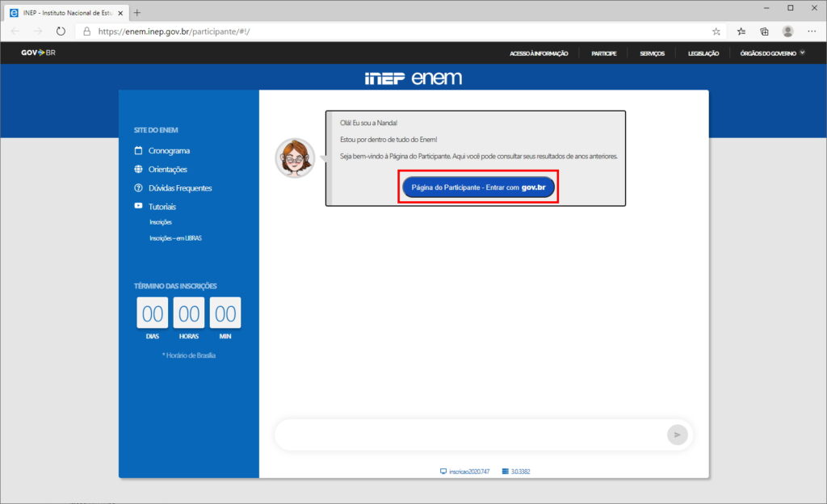827x504 pixels.
Task: Click the 'SITE DO ENEM' heading
Action: pyautogui.click(x=156, y=130)
